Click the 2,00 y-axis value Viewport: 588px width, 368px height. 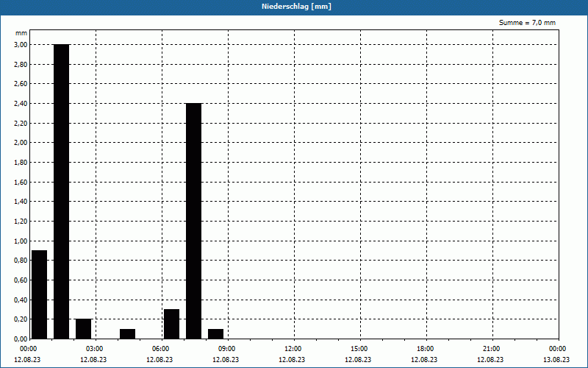coord(21,143)
